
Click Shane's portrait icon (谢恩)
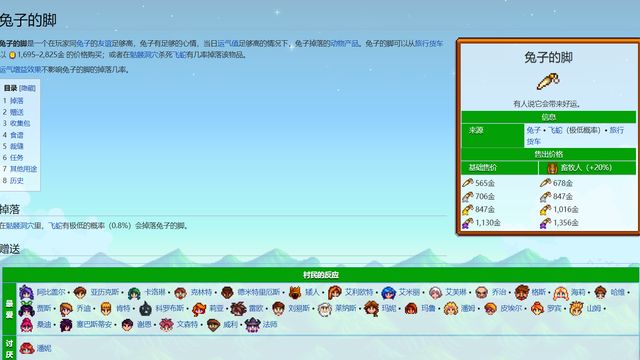click(127, 325)
